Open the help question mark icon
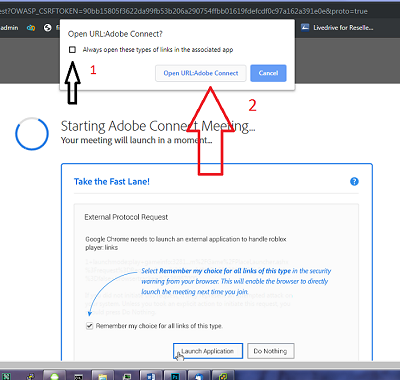 point(354,181)
